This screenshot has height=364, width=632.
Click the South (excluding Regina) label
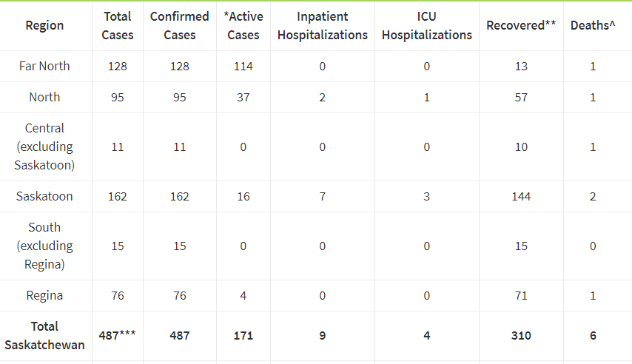pyautogui.click(x=44, y=246)
